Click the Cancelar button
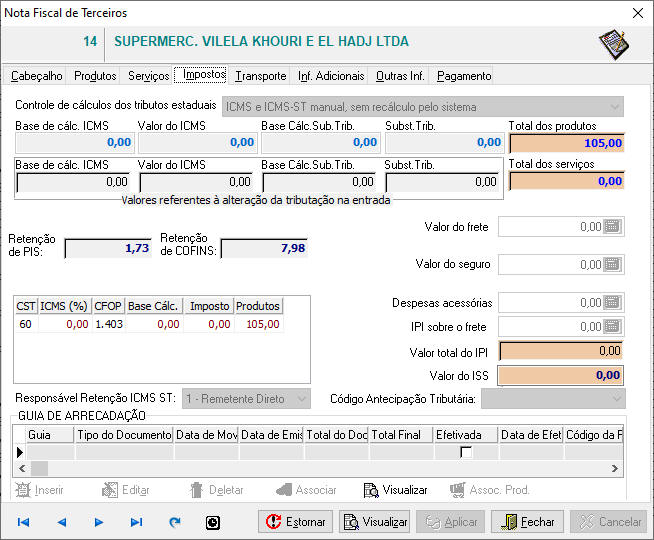The image size is (654, 540). (x=609, y=522)
